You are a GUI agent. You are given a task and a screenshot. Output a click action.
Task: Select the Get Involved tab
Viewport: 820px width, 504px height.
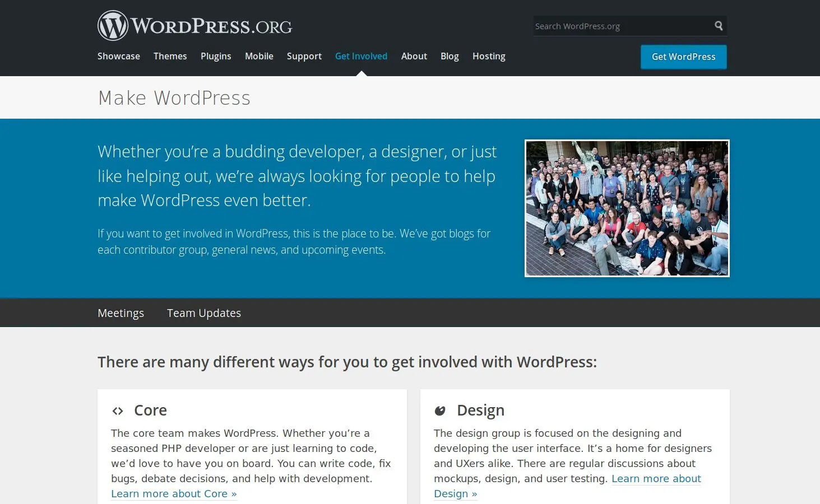click(x=361, y=56)
